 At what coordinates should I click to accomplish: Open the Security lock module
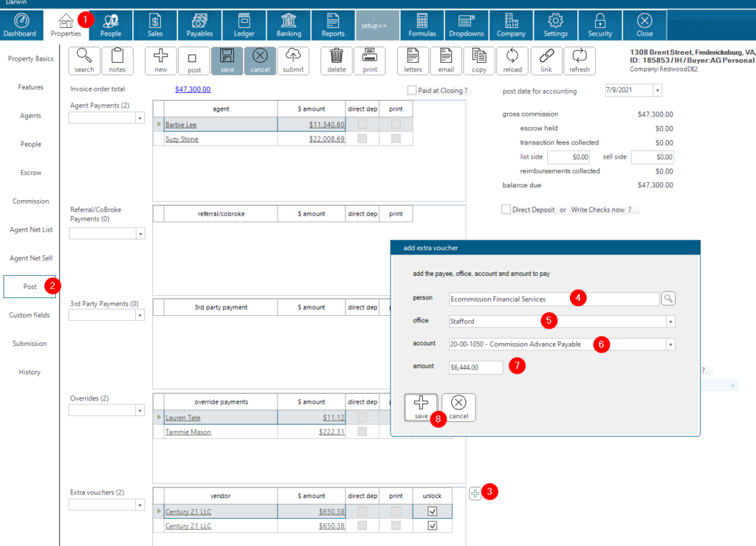coord(600,25)
